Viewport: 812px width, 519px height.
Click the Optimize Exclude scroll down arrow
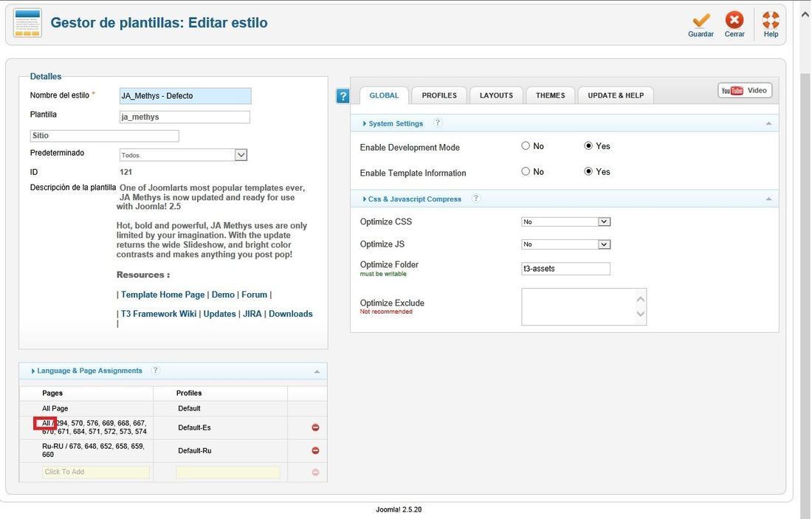(x=641, y=314)
